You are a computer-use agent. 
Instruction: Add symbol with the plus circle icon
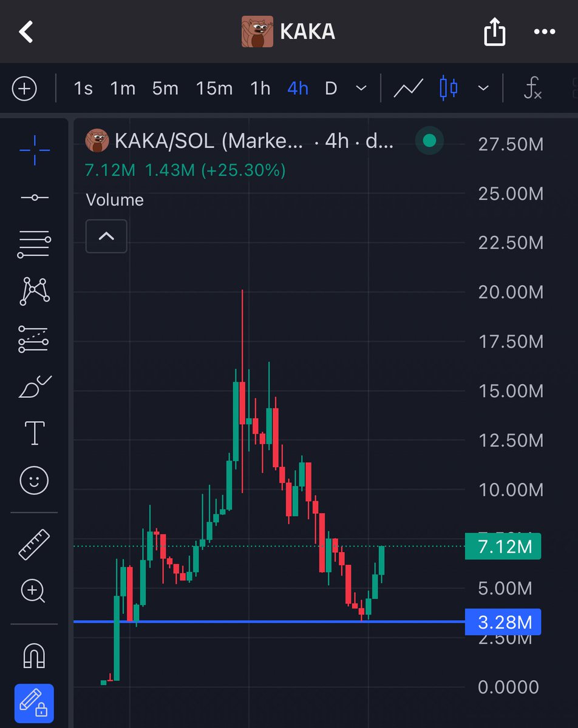24,89
